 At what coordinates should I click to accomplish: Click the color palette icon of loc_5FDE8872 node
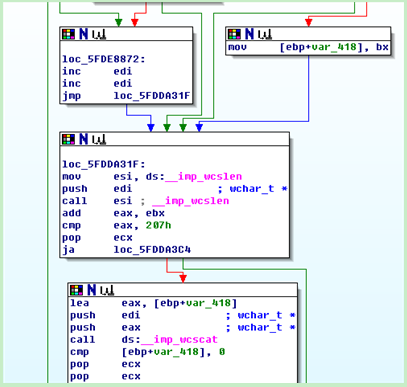click(68, 34)
